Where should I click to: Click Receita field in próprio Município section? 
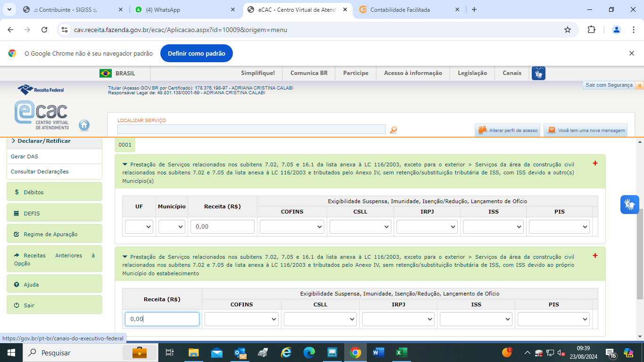pyautogui.click(x=162, y=319)
